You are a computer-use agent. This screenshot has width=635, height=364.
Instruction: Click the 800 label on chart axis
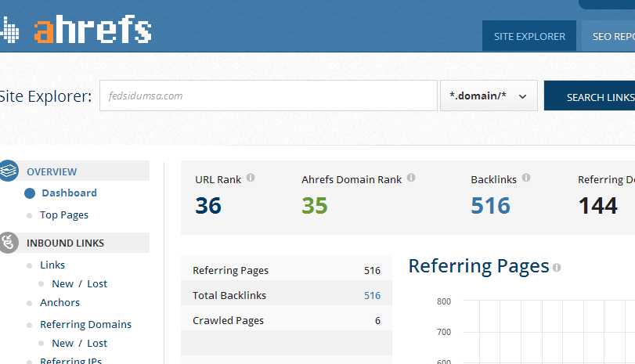tap(444, 301)
